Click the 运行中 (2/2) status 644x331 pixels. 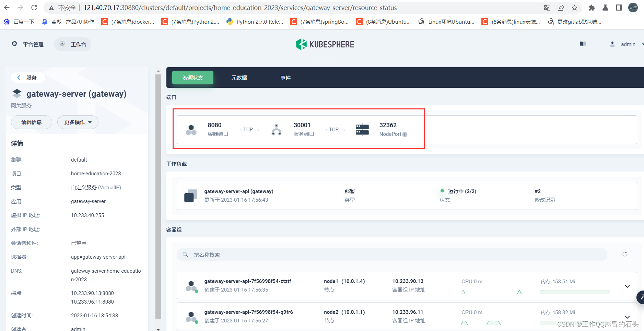click(x=462, y=191)
